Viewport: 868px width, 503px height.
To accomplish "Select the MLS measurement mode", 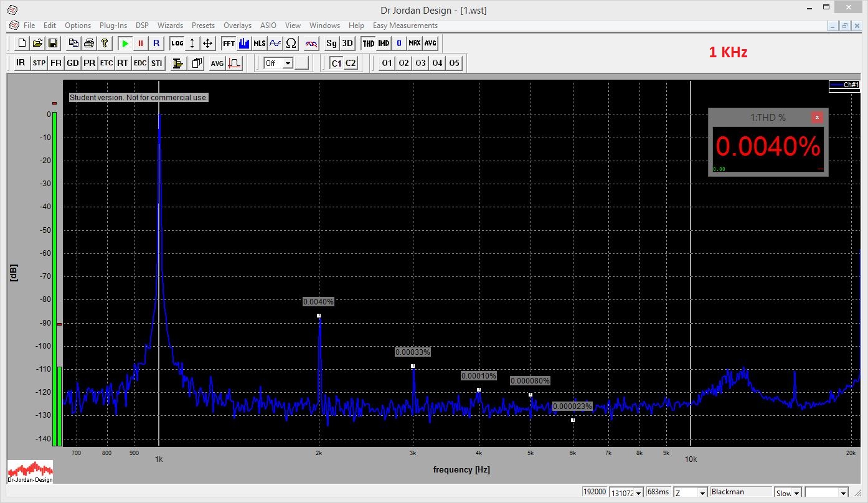I will coord(260,44).
